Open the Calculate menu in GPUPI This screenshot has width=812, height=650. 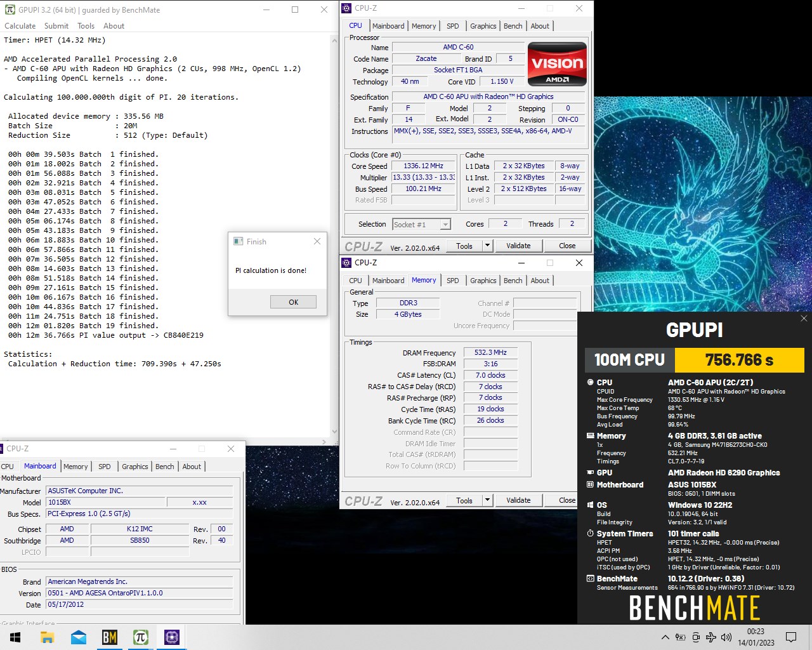pyautogui.click(x=20, y=26)
